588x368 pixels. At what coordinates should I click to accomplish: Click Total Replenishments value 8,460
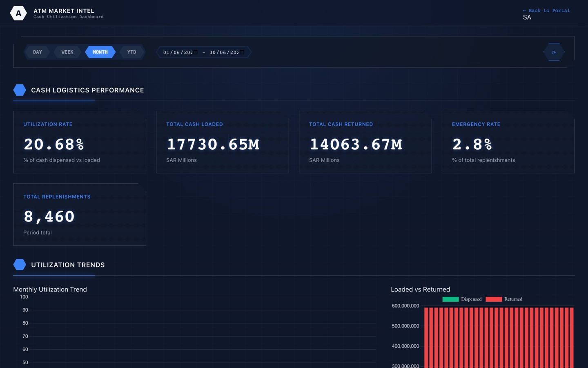point(49,217)
